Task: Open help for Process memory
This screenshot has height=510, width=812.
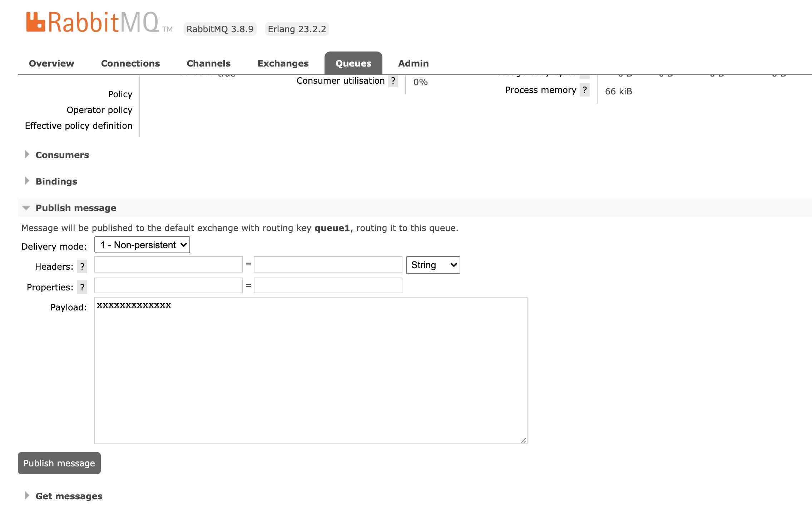Action: pyautogui.click(x=585, y=90)
